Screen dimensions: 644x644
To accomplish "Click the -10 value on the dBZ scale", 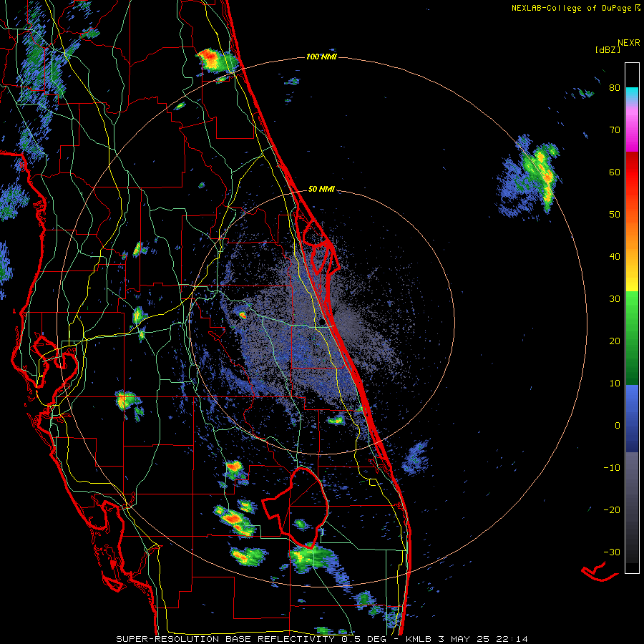I will pos(612,468).
